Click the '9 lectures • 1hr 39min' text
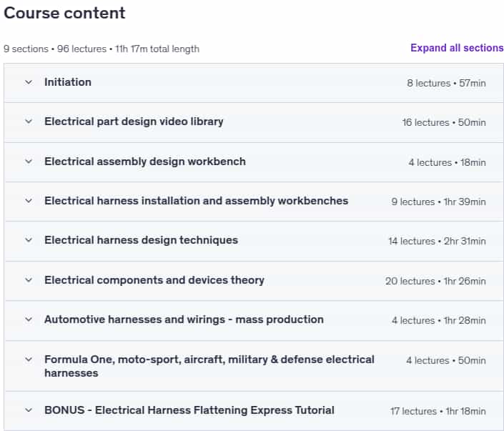 click(x=438, y=202)
